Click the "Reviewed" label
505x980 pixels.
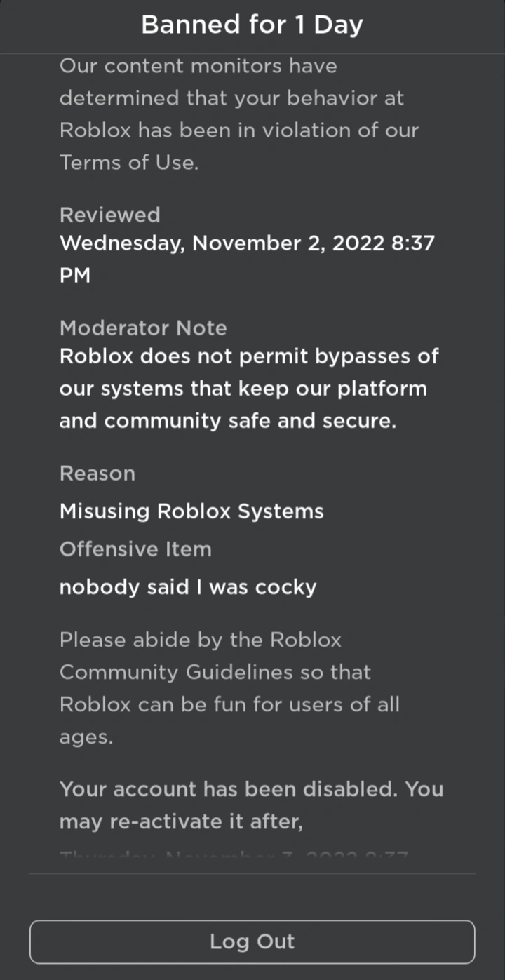pyautogui.click(x=109, y=215)
